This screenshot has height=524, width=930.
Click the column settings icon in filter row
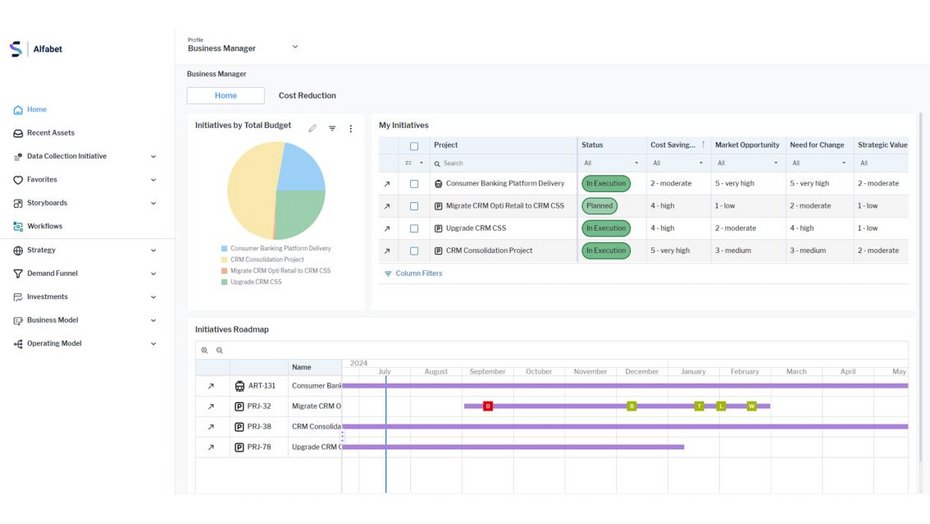pyautogui.click(x=408, y=163)
